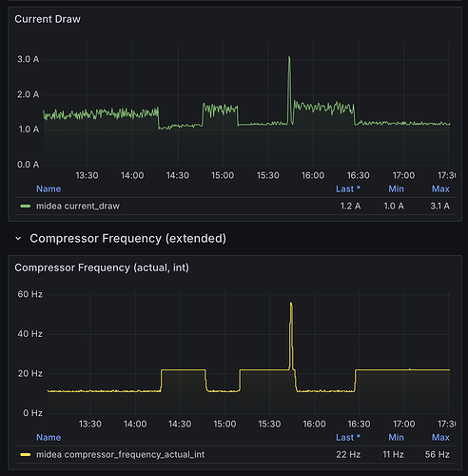Click the Compressor Frequency (extended) row title
468x476 pixels.
128,238
